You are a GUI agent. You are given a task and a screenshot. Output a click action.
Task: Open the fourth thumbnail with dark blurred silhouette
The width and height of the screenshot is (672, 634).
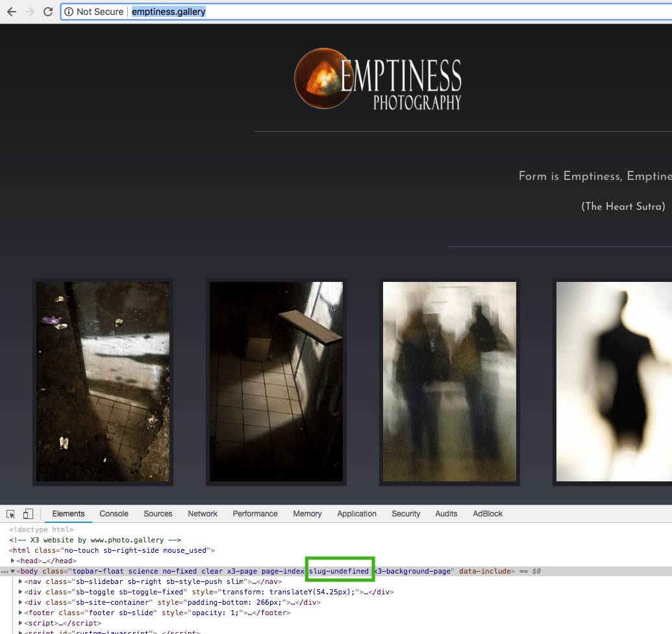tap(614, 381)
